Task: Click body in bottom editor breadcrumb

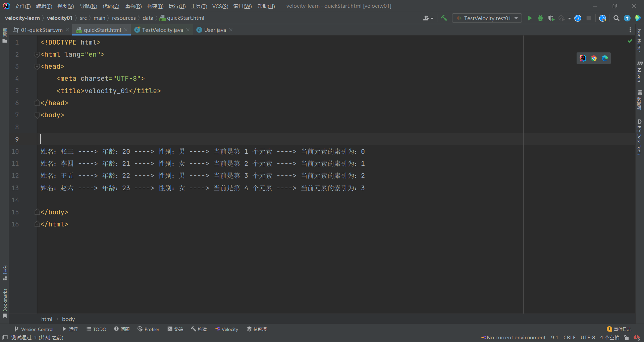Action: pos(68,319)
